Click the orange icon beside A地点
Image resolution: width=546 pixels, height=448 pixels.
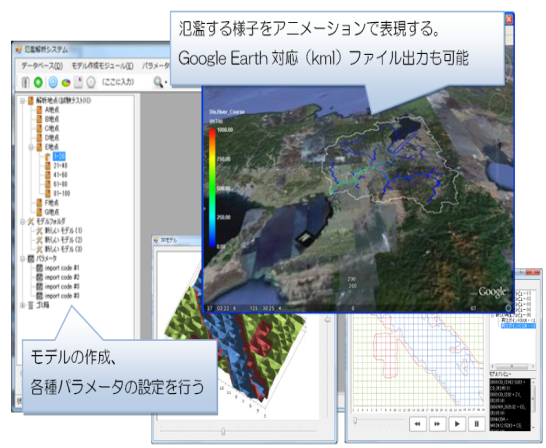click(x=40, y=110)
